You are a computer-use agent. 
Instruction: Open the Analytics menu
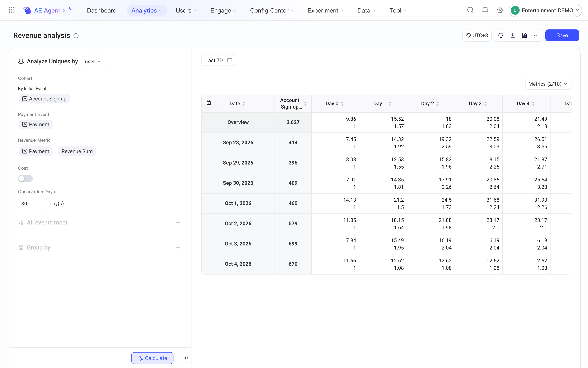pos(147,10)
